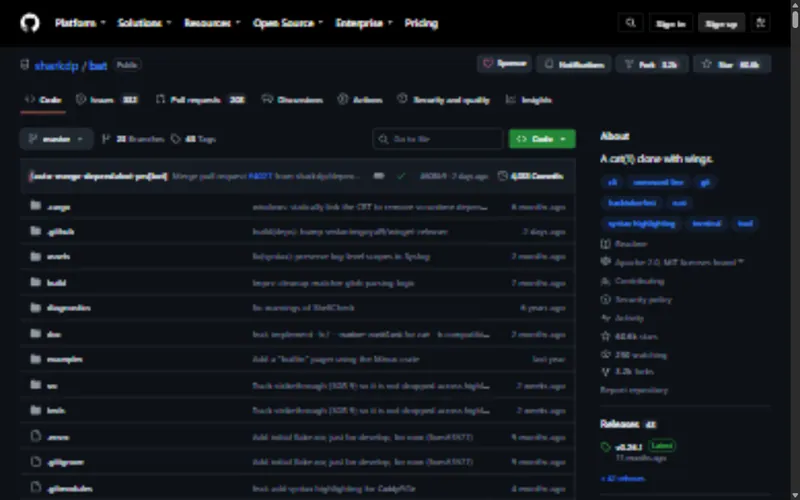The image size is (800, 500).
Task: Expand the Solutions menu
Action: (x=144, y=23)
